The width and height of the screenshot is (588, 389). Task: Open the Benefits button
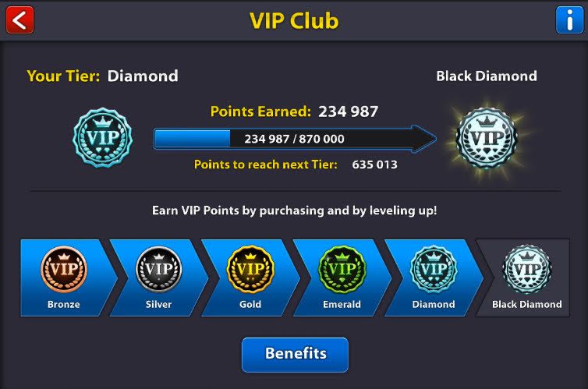(x=295, y=355)
